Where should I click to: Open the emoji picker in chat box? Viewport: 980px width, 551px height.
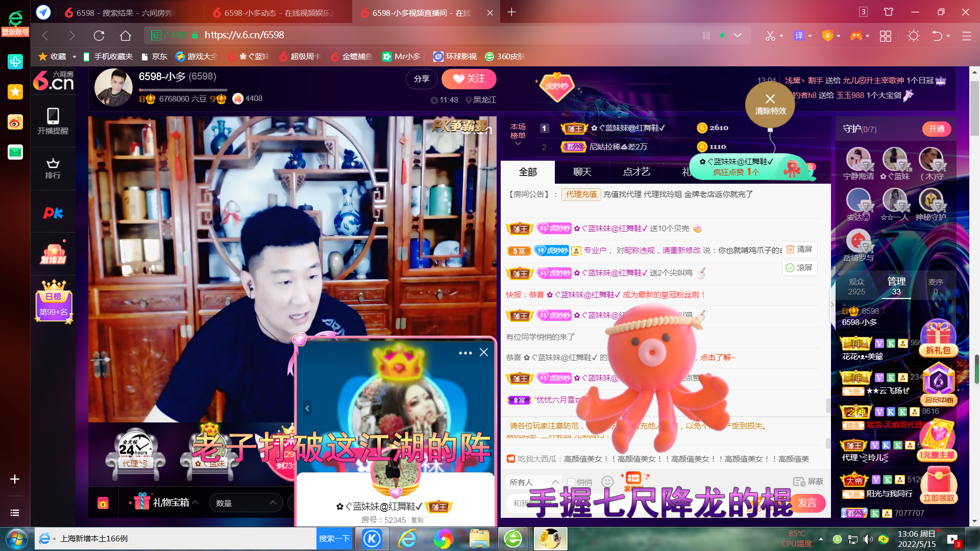607,482
